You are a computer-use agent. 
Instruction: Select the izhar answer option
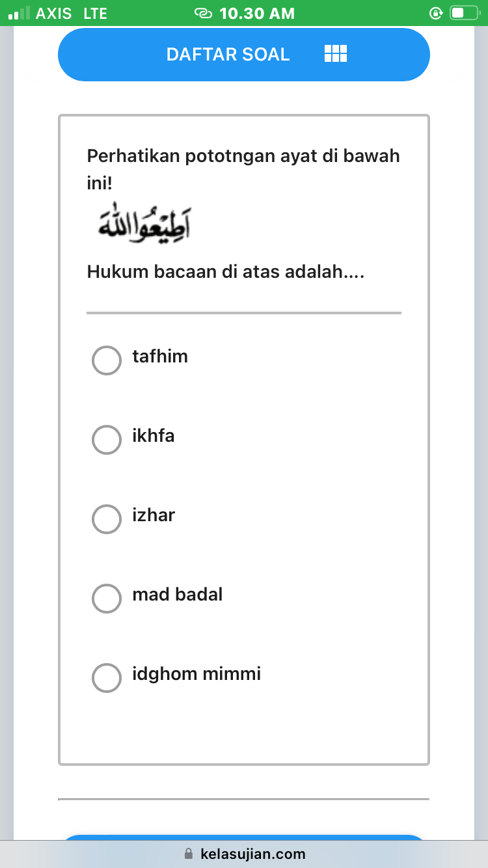[106, 519]
